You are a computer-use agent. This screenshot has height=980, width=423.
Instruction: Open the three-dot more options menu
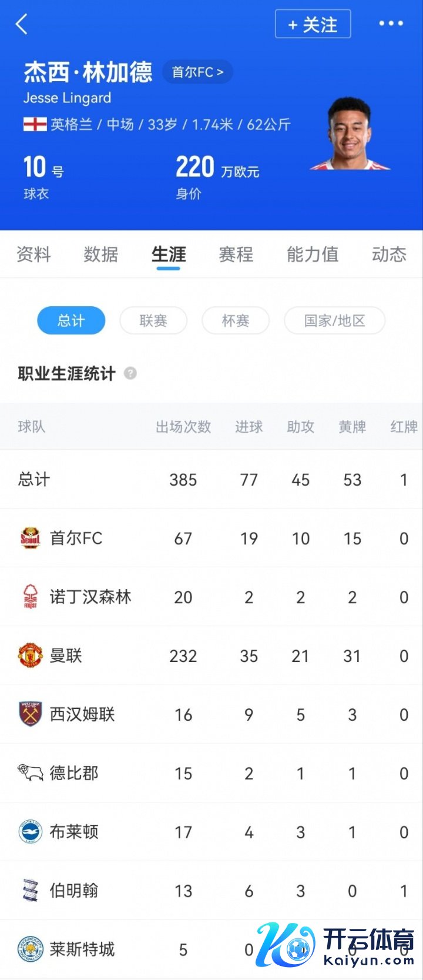point(391,24)
